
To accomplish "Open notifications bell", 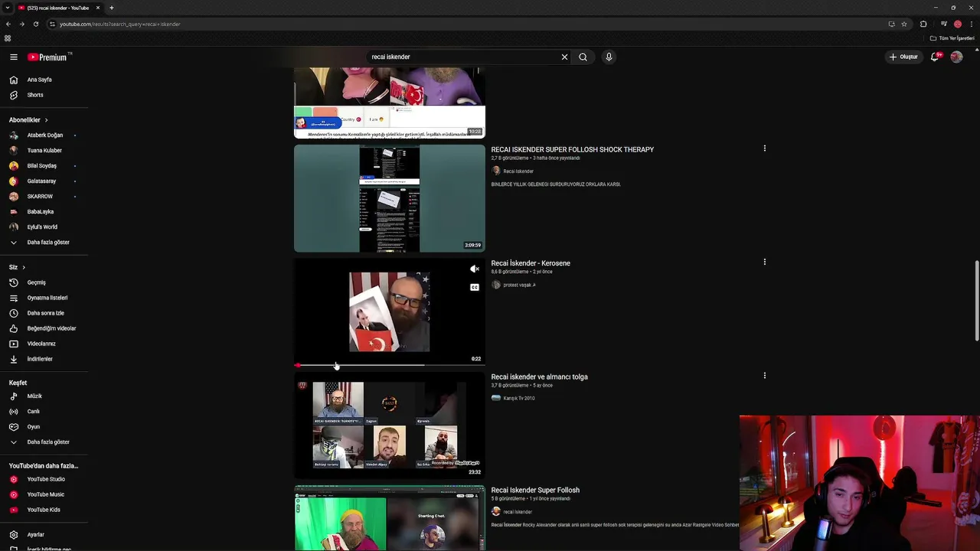I will [x=935, y=57].
